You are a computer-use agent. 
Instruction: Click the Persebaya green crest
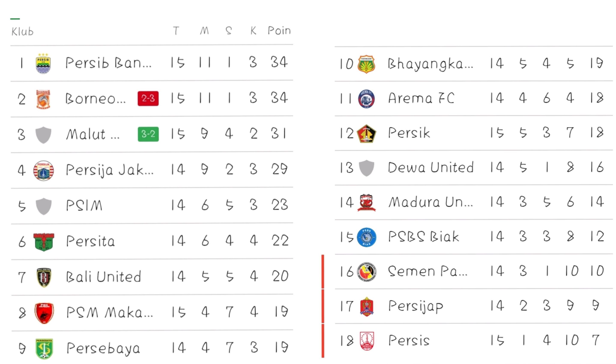(44, 349)
